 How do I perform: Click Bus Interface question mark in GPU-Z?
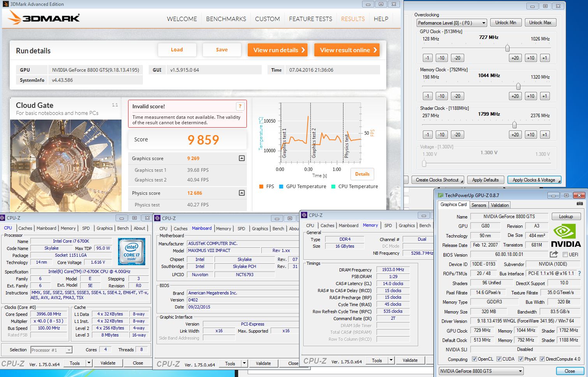pos(579,273)
